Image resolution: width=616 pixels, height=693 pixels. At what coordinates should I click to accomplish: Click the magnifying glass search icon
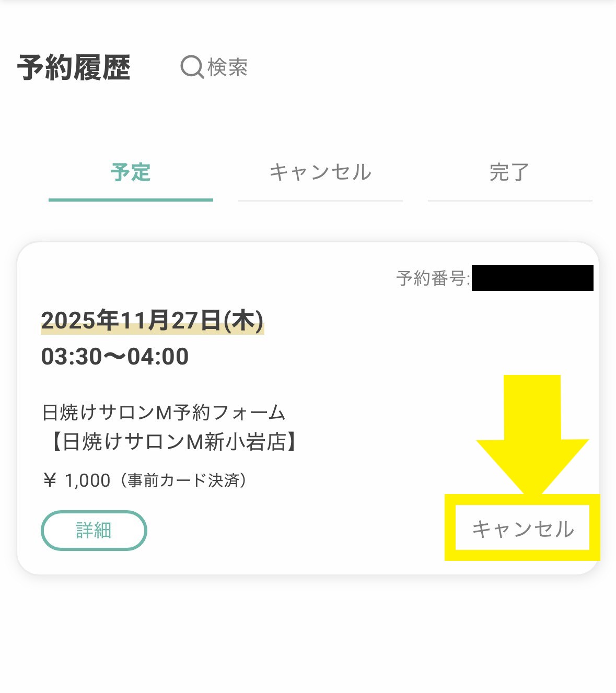(x=192, y=67)
